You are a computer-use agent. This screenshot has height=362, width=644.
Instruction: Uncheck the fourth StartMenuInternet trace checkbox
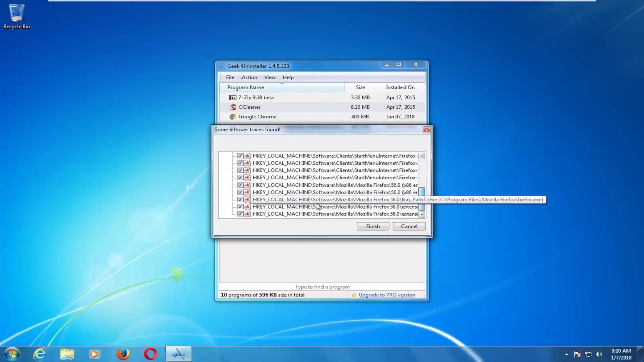pos(240,177)
